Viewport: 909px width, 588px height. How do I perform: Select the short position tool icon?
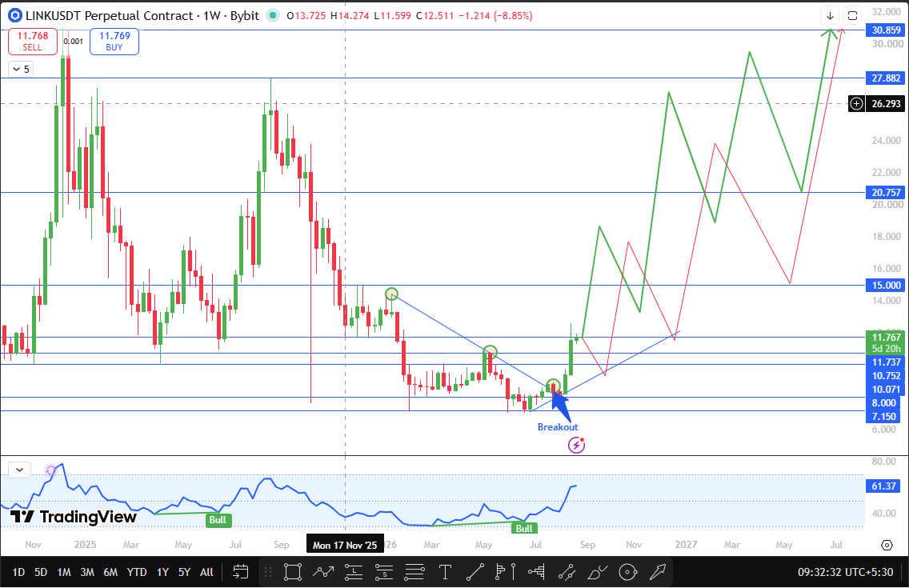[x=384, y=572]
